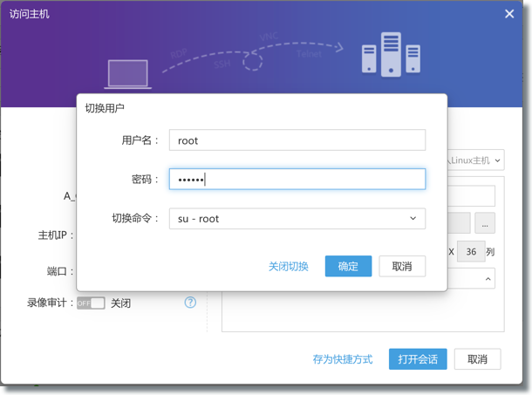The width and height of the screenshot is (532, 395).
Task: Click the 关闭切换 link
Action: 289,266
